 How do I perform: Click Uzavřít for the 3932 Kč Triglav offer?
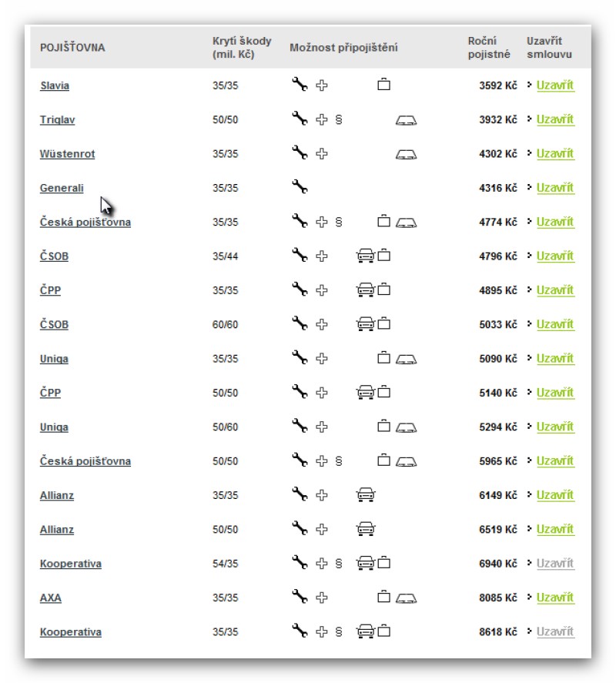555,120
